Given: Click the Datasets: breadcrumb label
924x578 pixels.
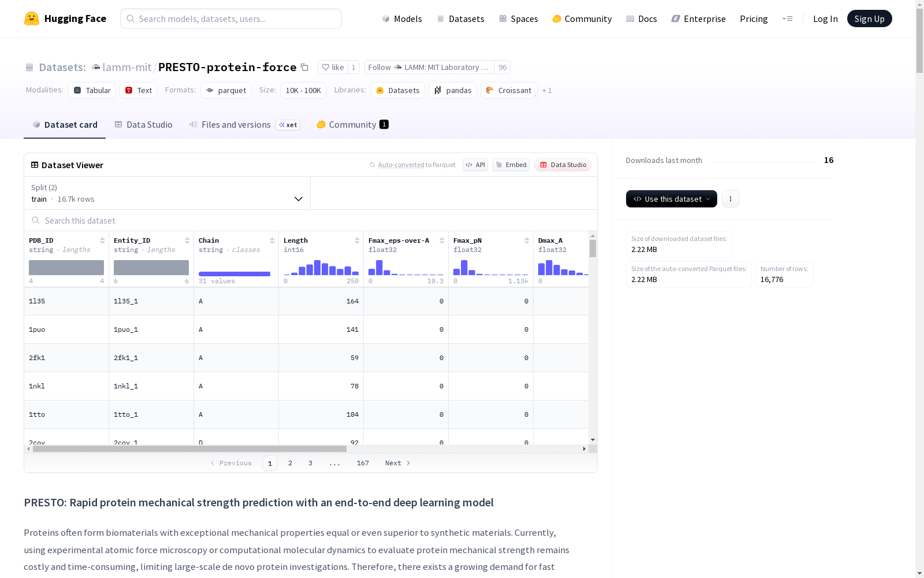Looking at the screenshot, I should click(62, 67).
